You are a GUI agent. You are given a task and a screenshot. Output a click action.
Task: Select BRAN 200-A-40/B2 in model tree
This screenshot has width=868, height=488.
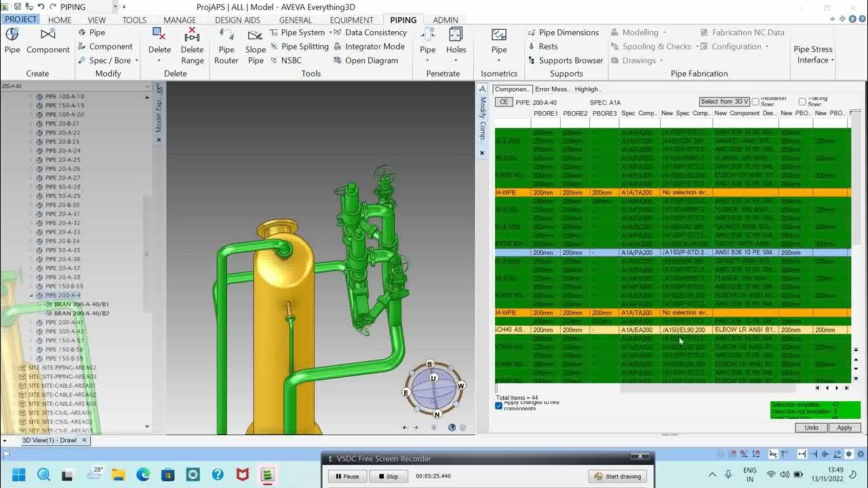(x=81, y=313)
